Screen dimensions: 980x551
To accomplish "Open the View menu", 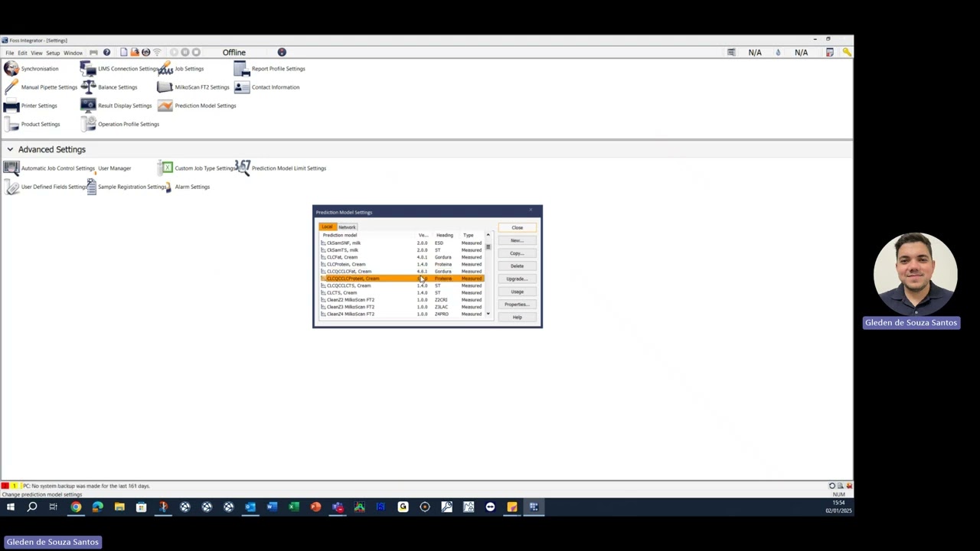I will [36, 53].
